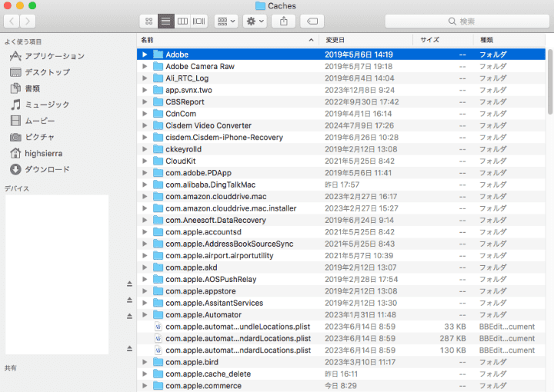Expand the Adobe folder disclosure triangle

tap(145, 55)
